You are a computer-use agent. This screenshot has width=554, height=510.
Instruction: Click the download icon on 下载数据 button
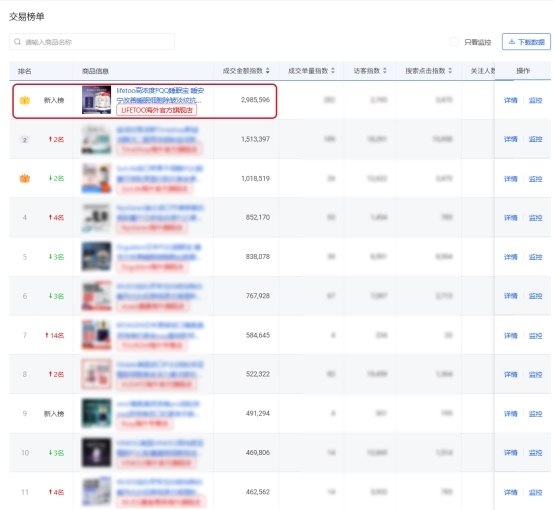(x=512, y=42)
